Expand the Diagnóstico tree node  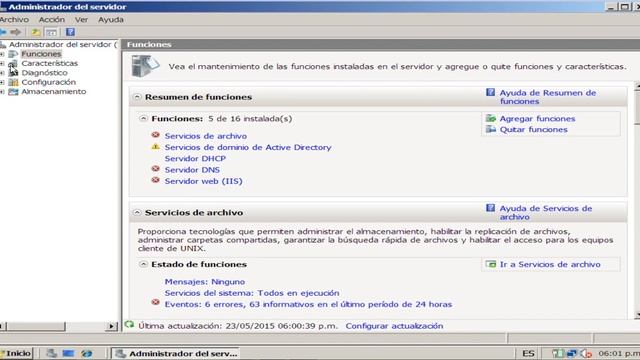[x=2, y=73]
